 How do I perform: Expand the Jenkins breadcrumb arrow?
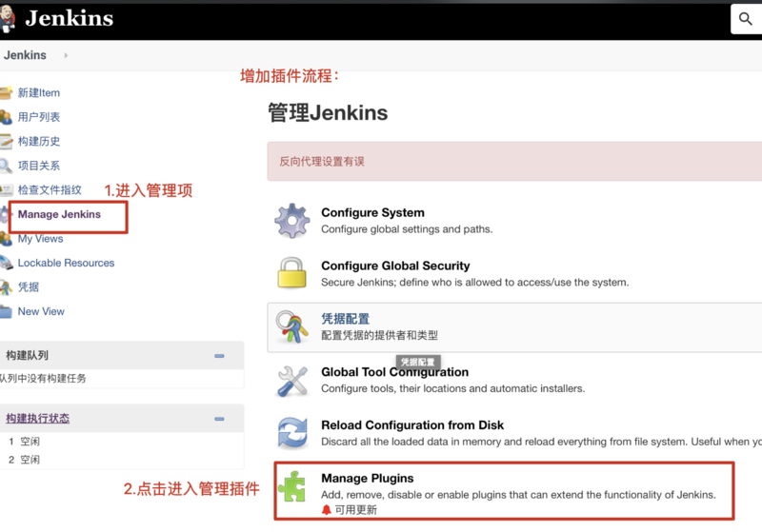click(x=66, y=55)
